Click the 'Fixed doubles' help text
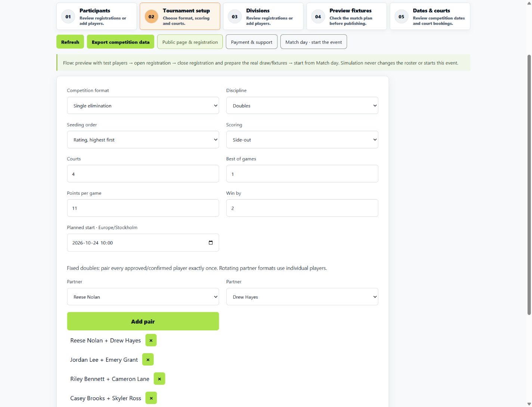532x407 pixels. click(197, 268)
